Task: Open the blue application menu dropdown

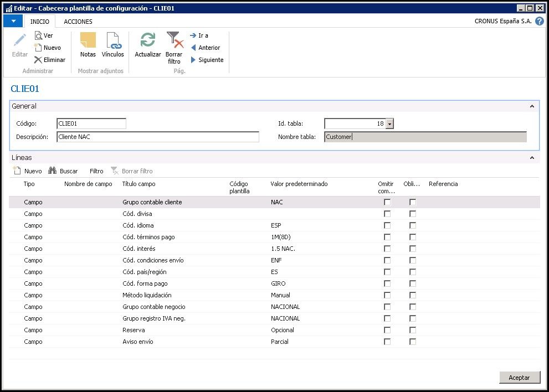Action: click(13, 21)
